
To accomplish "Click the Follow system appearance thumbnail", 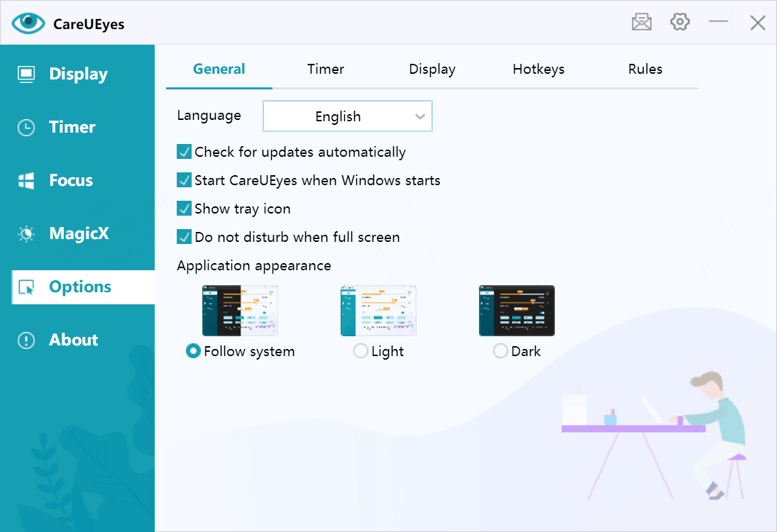I will pyautogui.click(x=239, y=310).
